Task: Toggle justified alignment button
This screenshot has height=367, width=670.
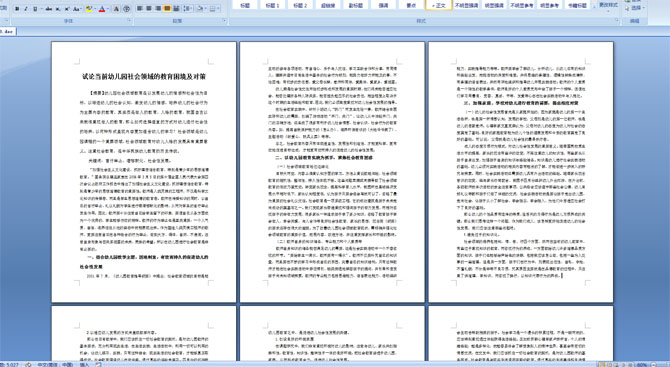Action: (167, 8)
